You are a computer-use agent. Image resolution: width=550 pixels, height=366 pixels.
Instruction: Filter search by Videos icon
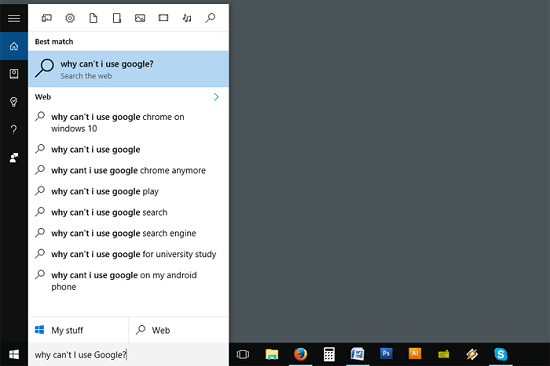tap(163, 18)
